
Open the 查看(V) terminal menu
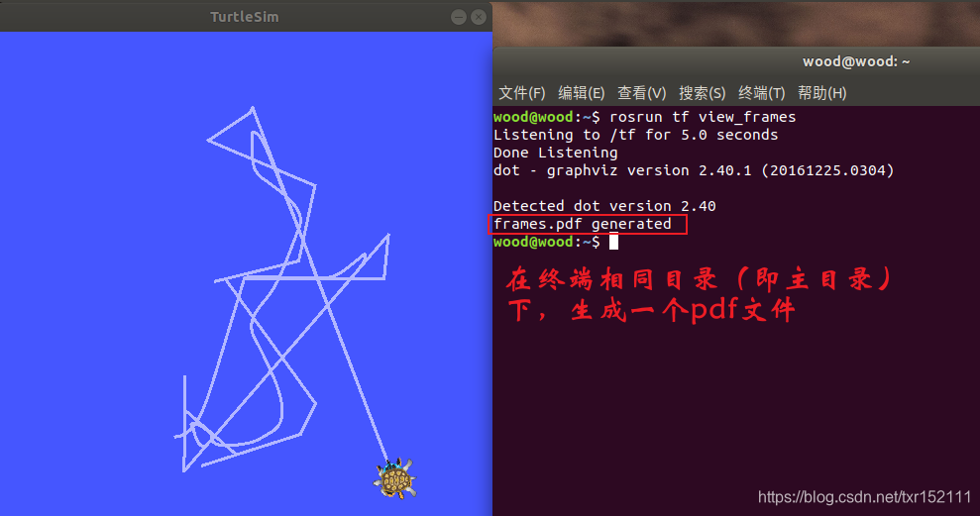click(x=642, y=93)
